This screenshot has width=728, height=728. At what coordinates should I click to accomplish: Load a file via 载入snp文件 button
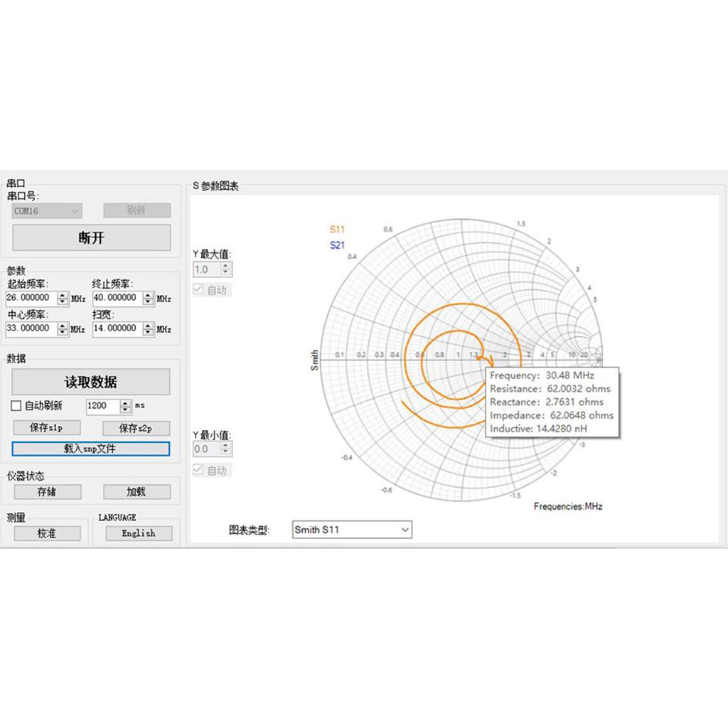coord(91,449)
